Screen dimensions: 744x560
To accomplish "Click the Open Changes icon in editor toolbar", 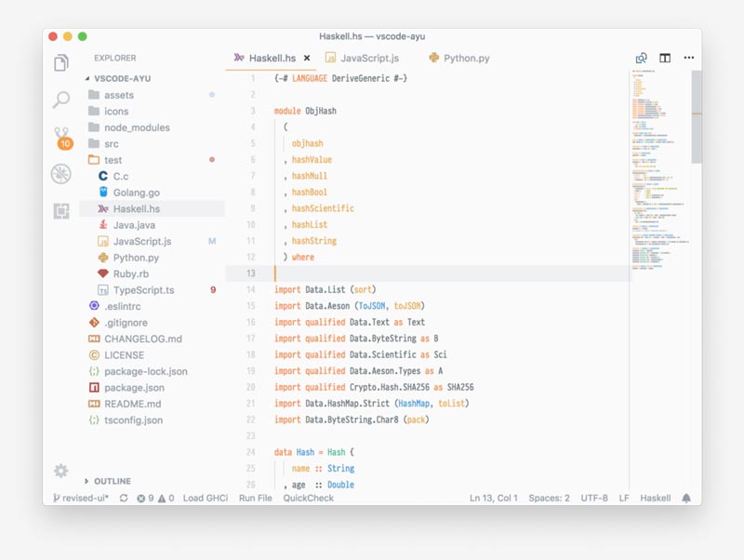I will [x=641, y=58].
